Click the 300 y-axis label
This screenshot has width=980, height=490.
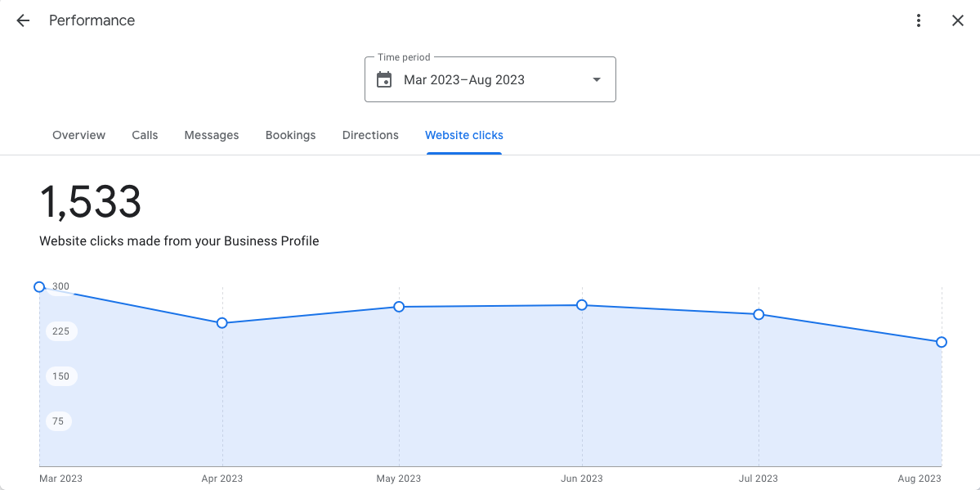60,286
